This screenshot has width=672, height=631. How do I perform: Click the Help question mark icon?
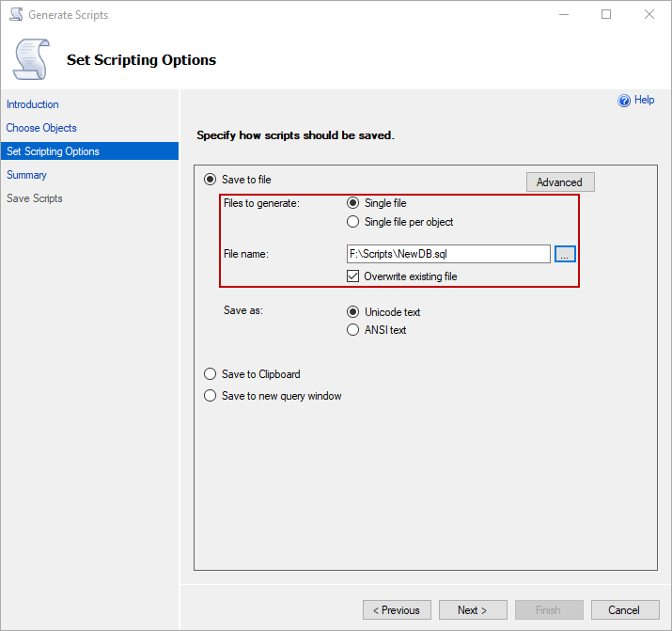(x=623, y=101)
